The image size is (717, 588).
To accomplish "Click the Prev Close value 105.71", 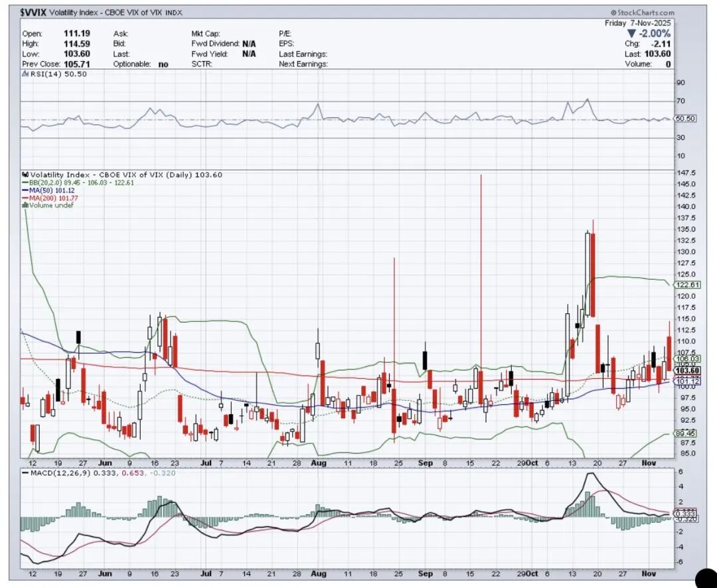I will [x=77, y=64].
